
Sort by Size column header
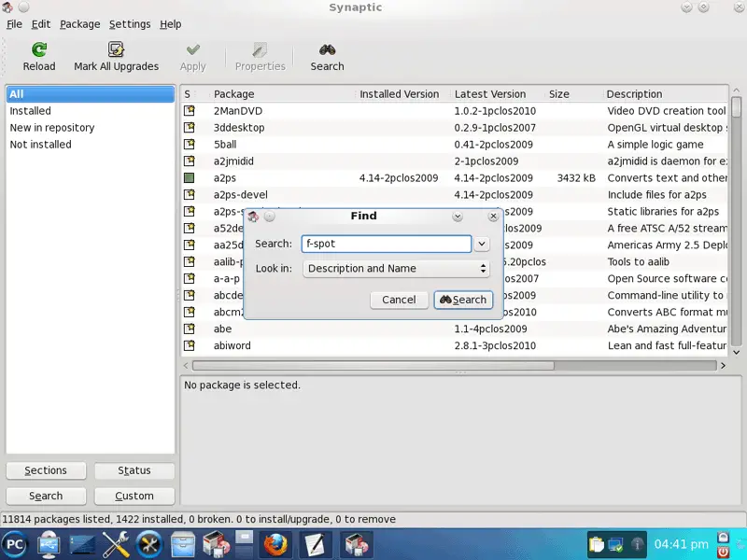(573, 94)
